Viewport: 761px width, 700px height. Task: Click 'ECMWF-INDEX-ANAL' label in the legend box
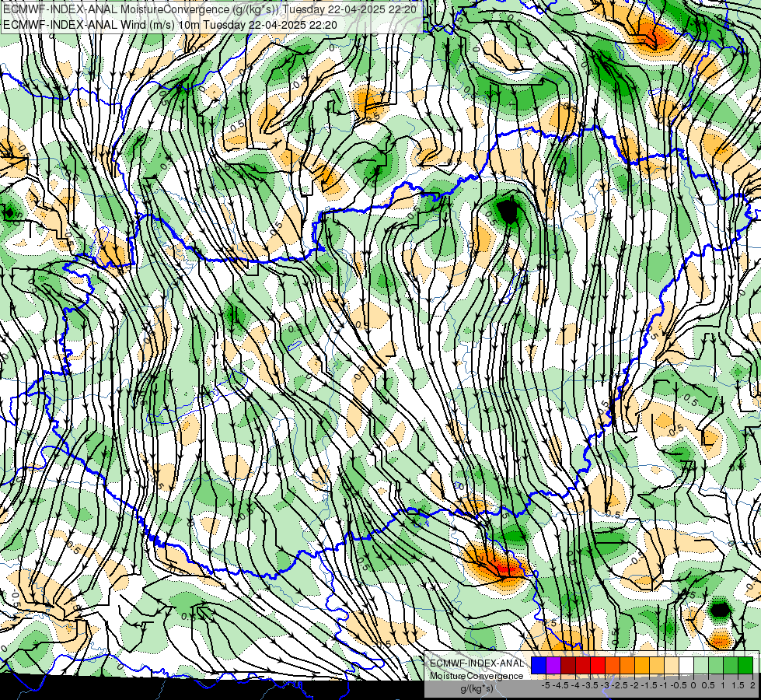pos(476,663)
